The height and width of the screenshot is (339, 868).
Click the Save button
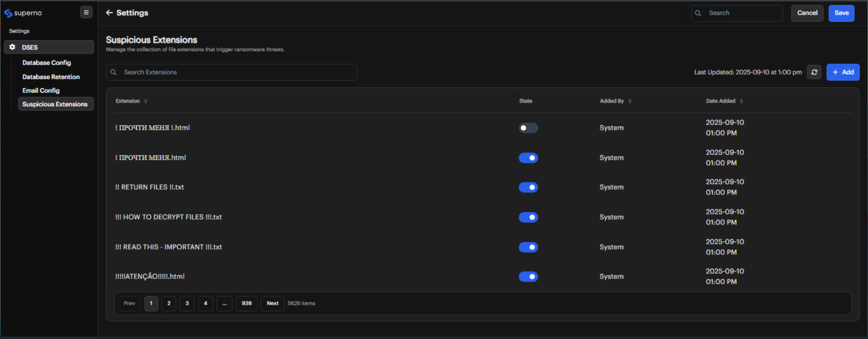[x=841, y=13]
